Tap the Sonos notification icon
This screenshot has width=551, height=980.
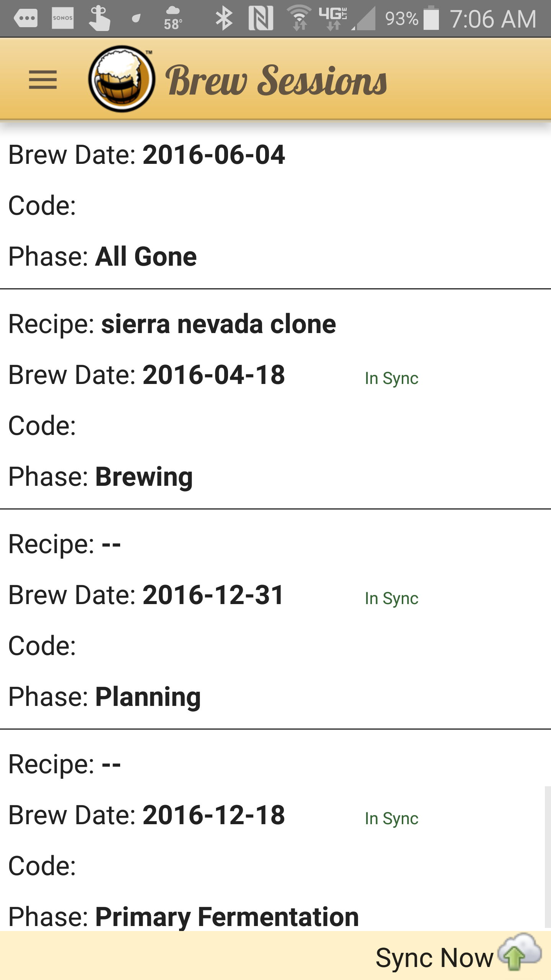(62, 18)
